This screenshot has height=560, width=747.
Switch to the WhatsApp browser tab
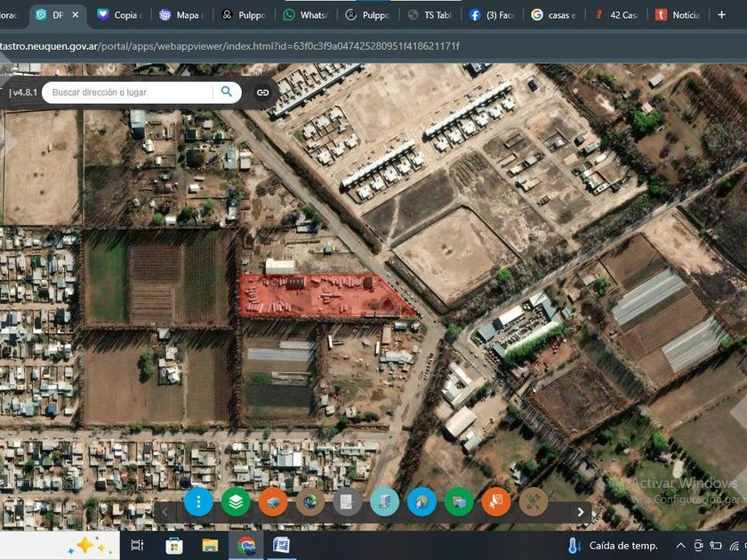(x=306, y=15)
